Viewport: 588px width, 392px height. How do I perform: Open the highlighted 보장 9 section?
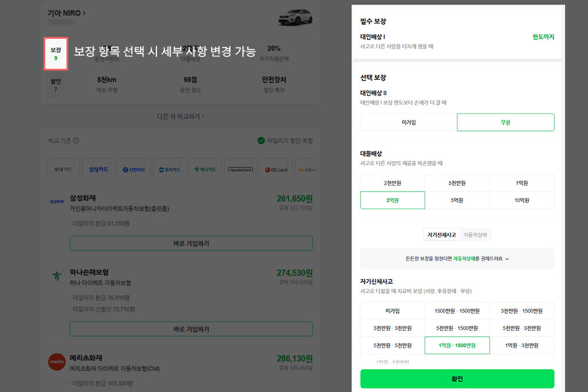56,54
